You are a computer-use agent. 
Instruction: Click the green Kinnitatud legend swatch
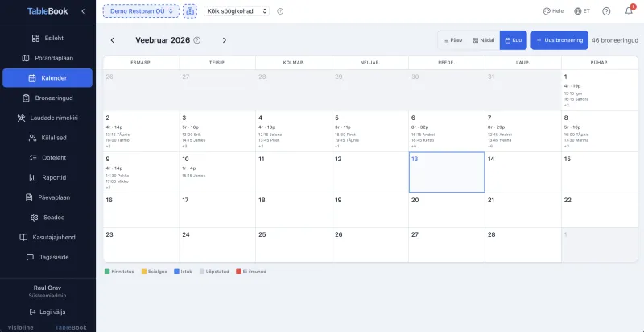107,272
